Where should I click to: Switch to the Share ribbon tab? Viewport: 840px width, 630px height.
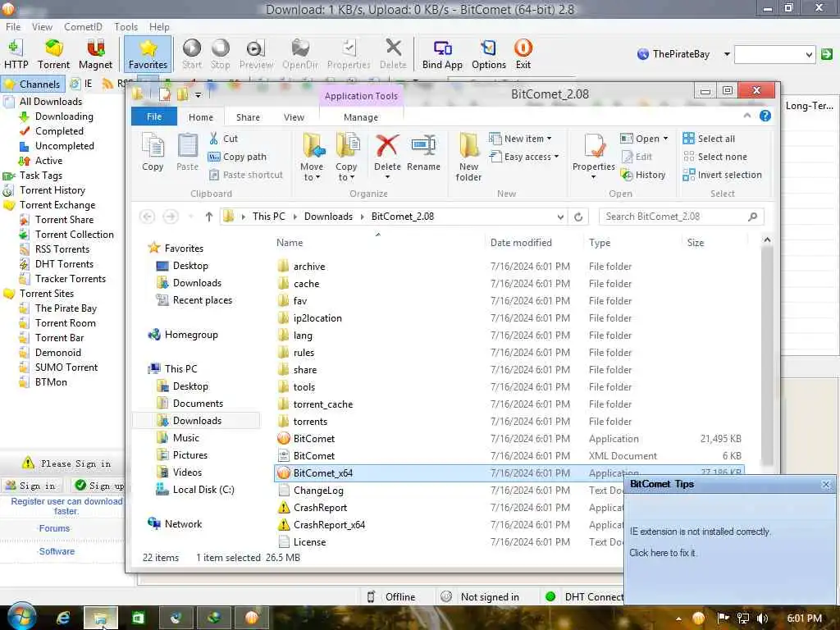[248, 116]
